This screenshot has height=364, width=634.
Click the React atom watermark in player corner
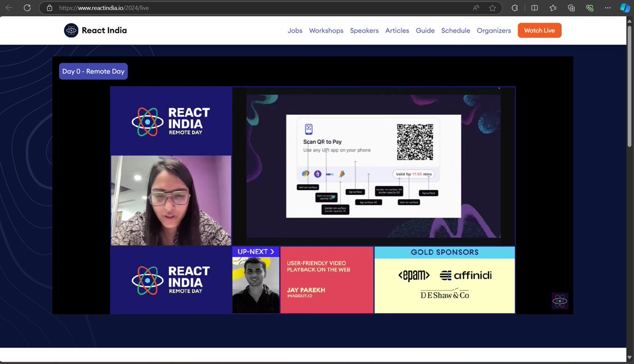(560, 301)
